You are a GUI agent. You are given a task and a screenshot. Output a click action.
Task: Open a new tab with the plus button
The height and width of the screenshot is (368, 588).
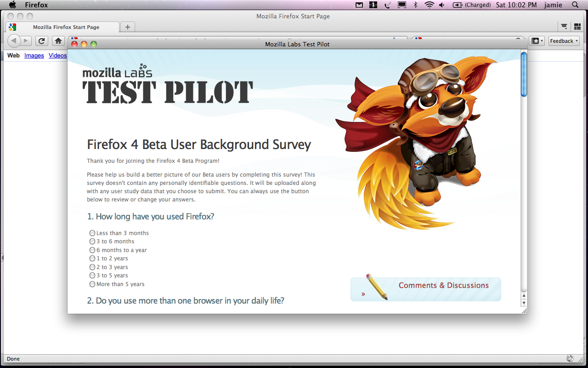[128, 27]
